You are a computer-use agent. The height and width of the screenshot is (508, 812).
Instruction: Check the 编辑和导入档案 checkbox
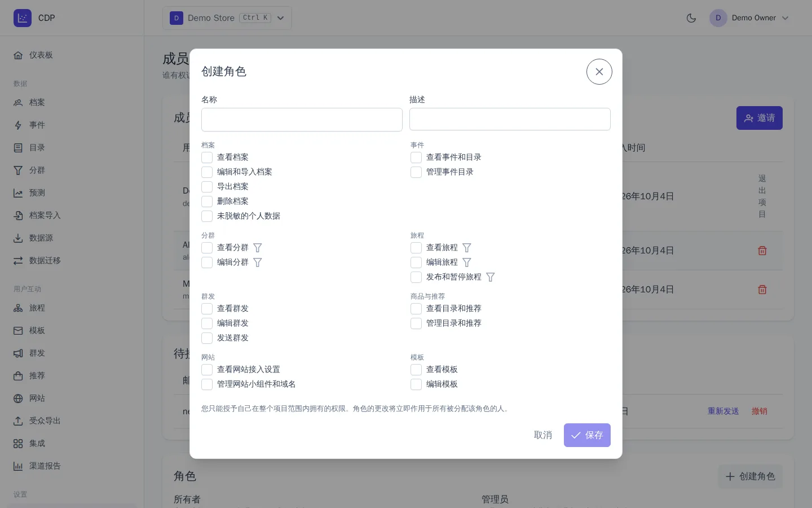pyautogui.click(x=207, y=172)
